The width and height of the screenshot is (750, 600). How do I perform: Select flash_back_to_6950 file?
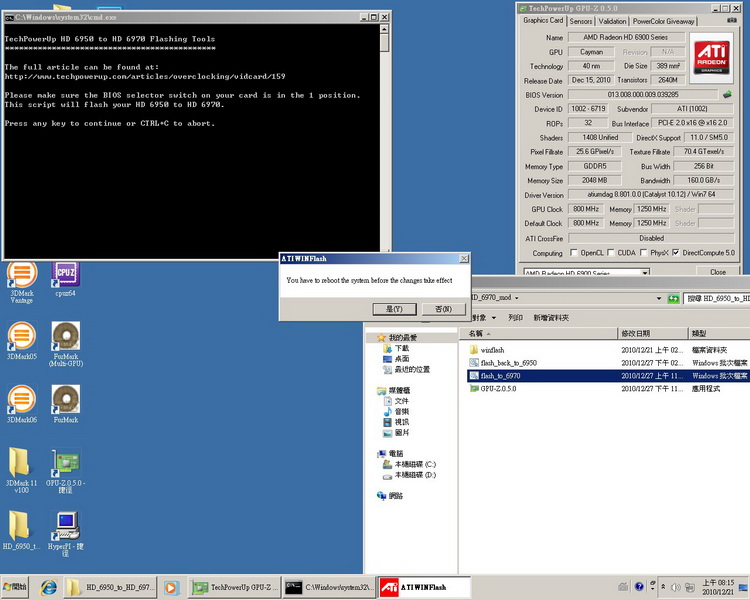click(x=508, y=363)
